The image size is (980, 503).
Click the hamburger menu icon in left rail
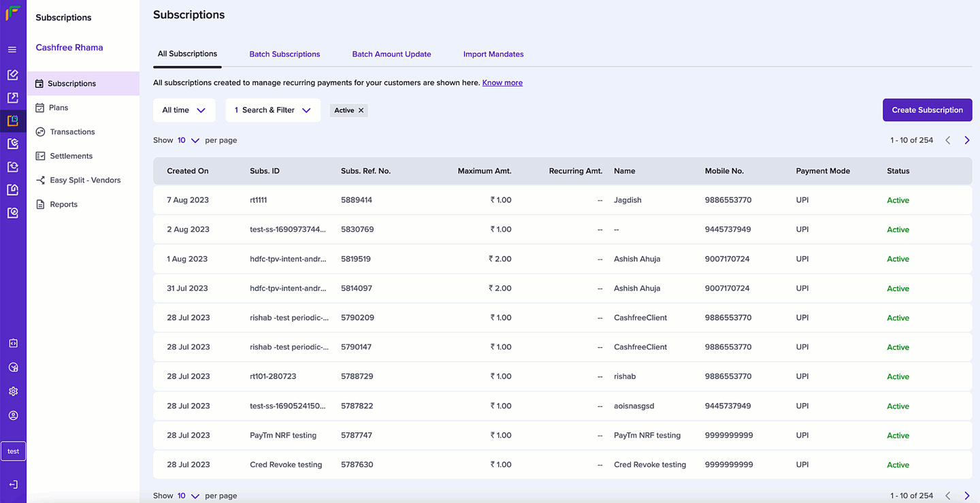pyautogui.click(x=12, y=50)
